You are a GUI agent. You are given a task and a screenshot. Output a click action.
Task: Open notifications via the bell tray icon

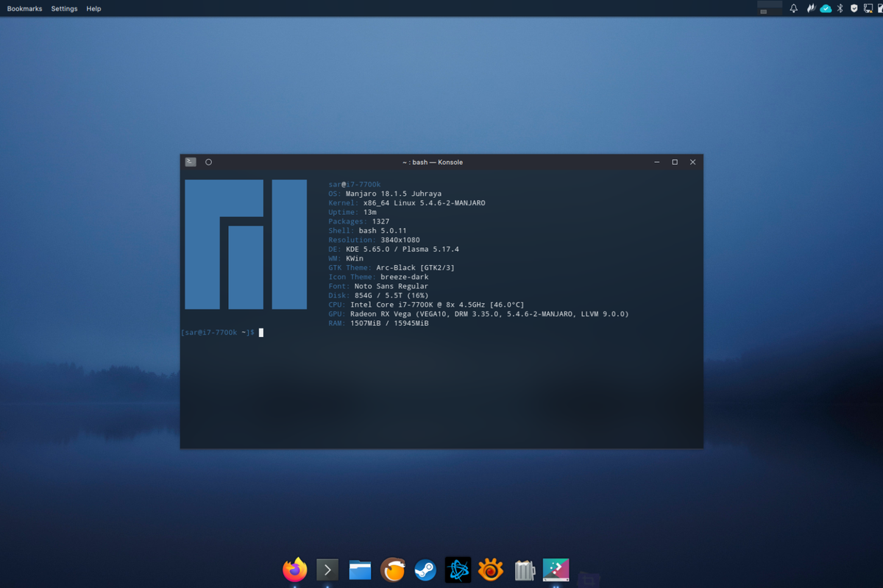pos(793,8)
